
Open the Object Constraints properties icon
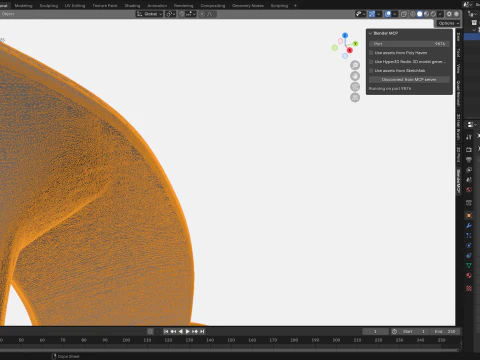[469, 256]
